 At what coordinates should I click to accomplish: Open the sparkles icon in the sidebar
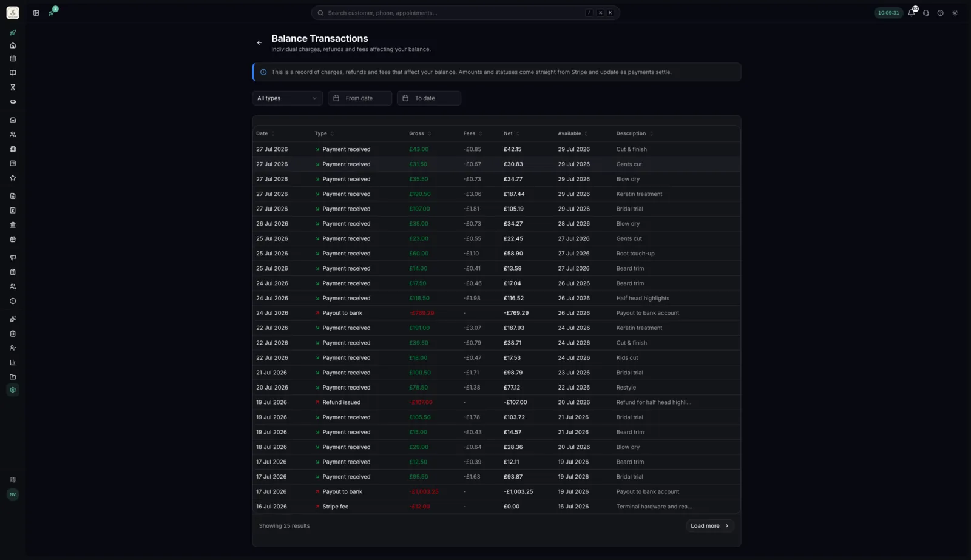tap(13, 319)
